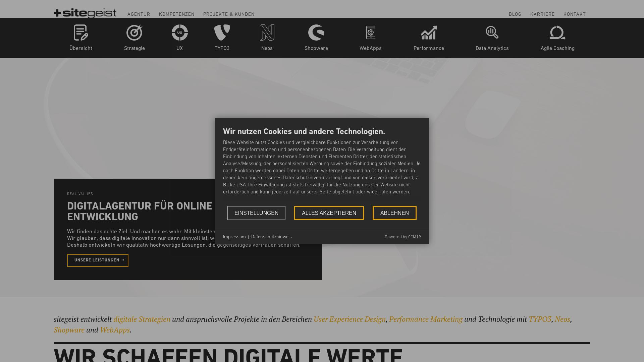The width and height of the screenshot is (644, 362).
Task: Click the Strategie target icon
Action: 134,33
